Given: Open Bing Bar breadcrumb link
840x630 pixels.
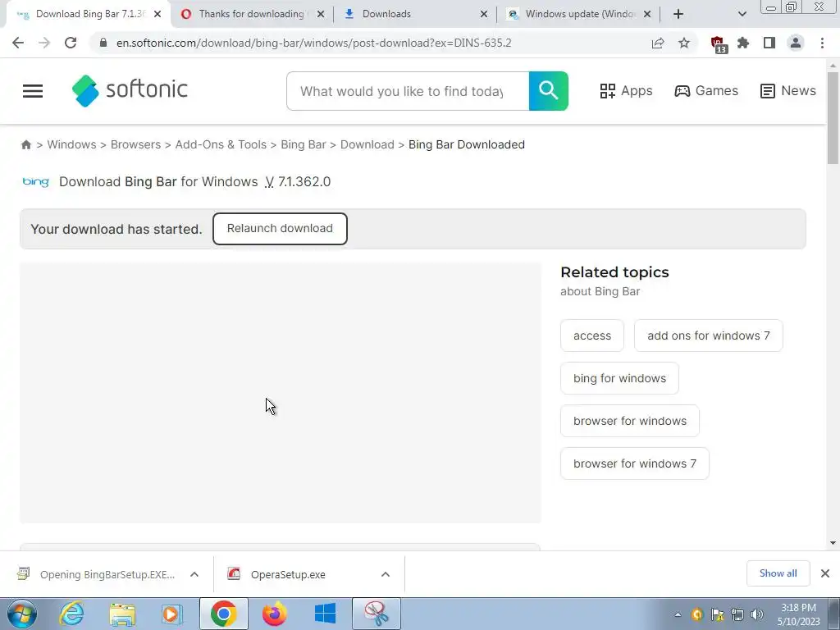Looking at the screenshot, I should (304, 144).
